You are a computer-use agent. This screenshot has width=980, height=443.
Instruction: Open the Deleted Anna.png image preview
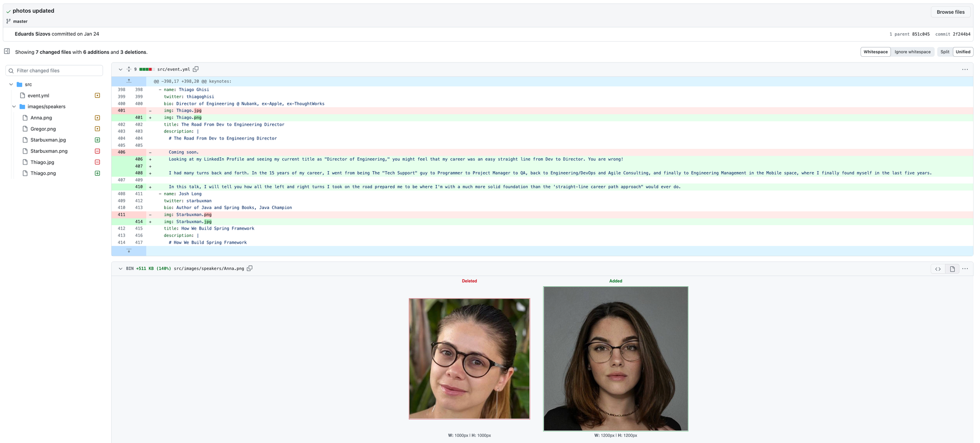pyautogui.click(x=469, y=359)
